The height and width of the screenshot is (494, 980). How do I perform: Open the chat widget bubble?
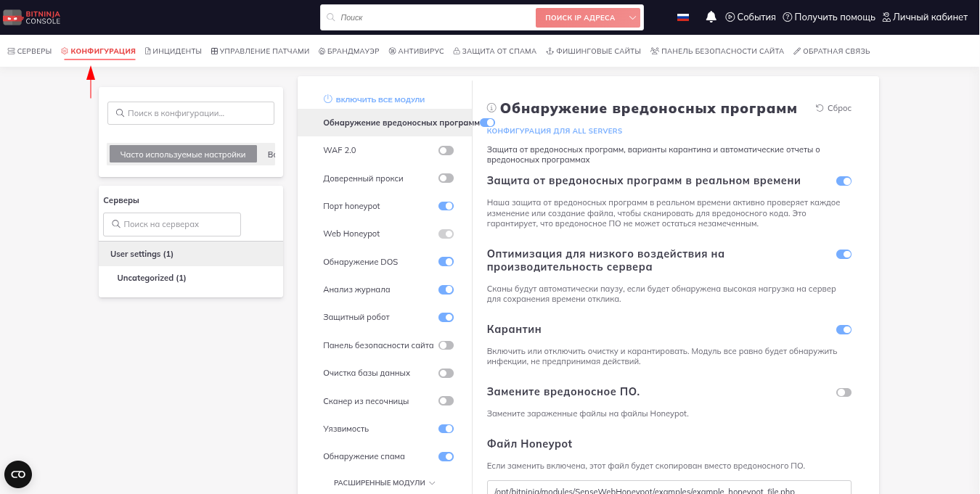click(x=18, y=474)
